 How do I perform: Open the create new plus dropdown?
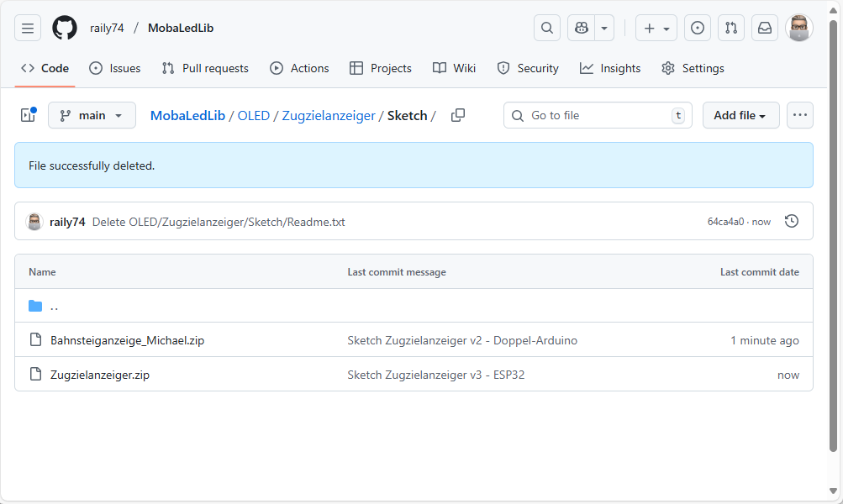[656, 28]
